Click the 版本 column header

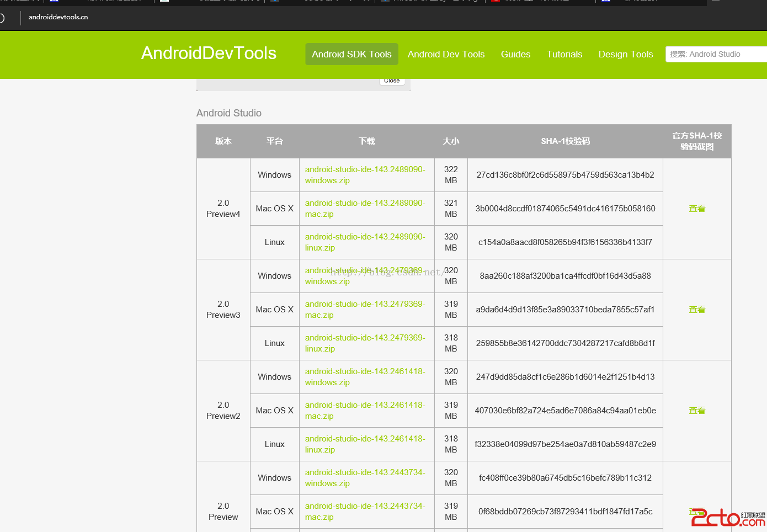[223, 141]
